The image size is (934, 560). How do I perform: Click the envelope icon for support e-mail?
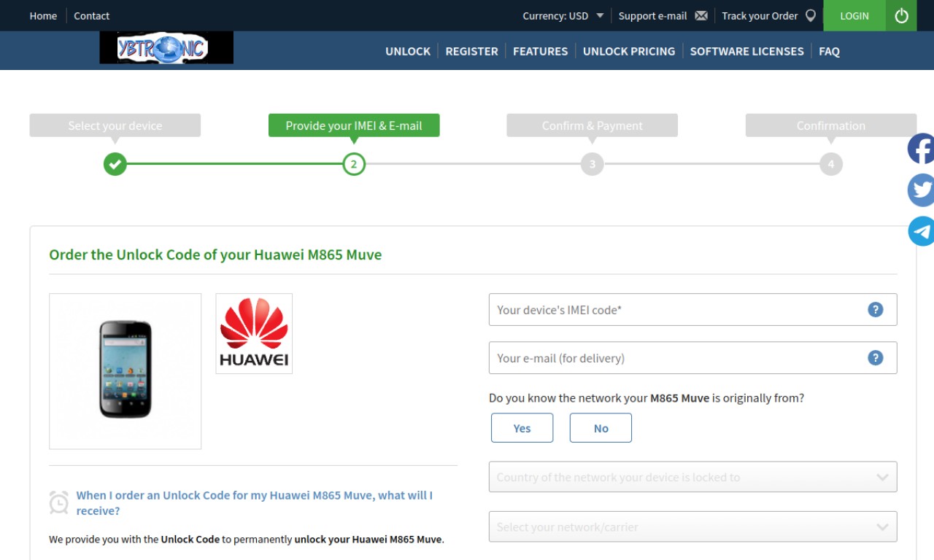click(x=701, y=15)
